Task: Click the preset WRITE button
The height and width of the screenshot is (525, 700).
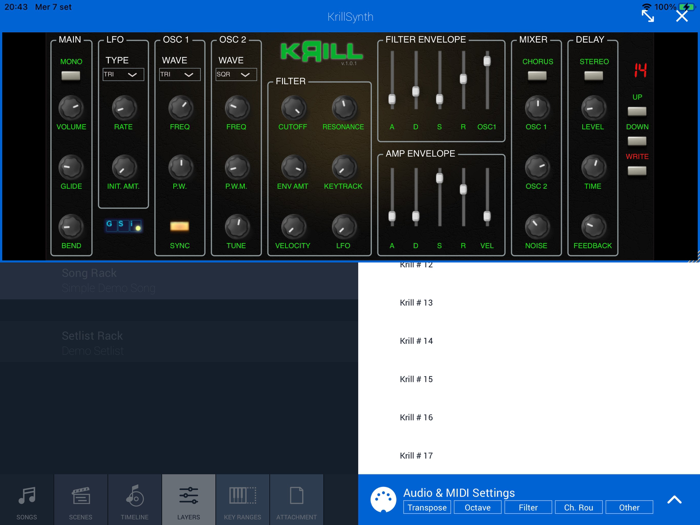Action: 637,171
